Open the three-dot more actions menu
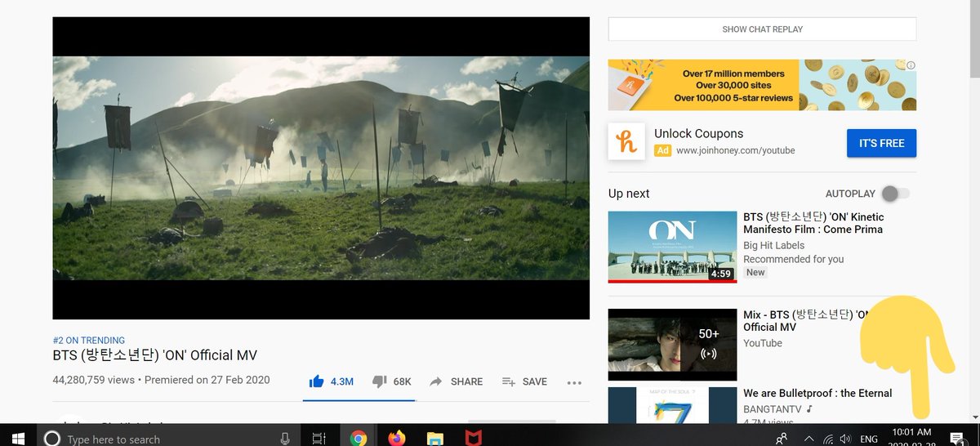The image size is (980, 446). pos(574,382)
